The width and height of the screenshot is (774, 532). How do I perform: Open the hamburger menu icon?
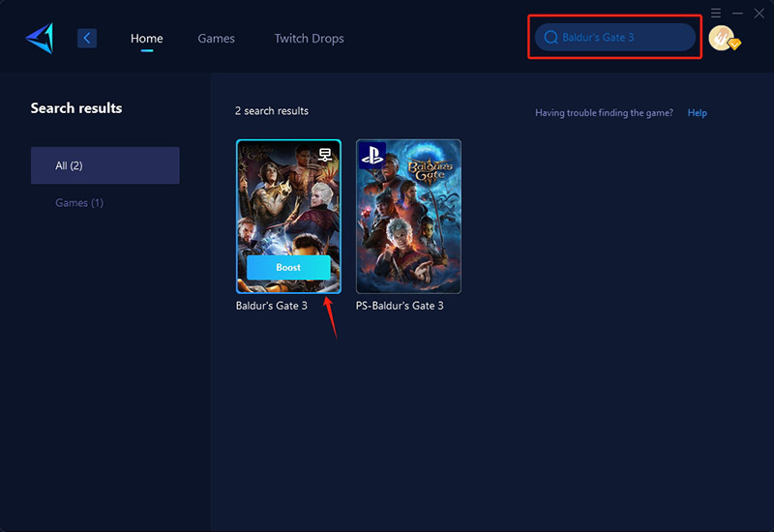(716, 13)
